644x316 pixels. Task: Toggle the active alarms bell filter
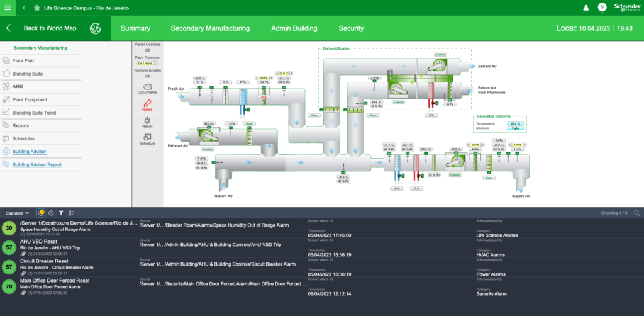(x=41, y=213)
